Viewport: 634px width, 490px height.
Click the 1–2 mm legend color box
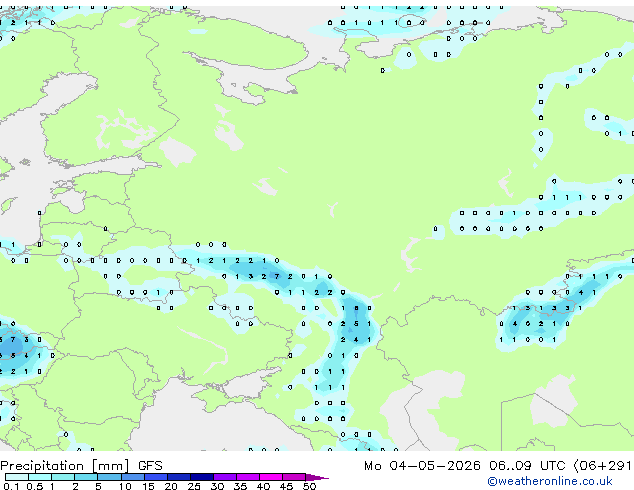(63, 477)
